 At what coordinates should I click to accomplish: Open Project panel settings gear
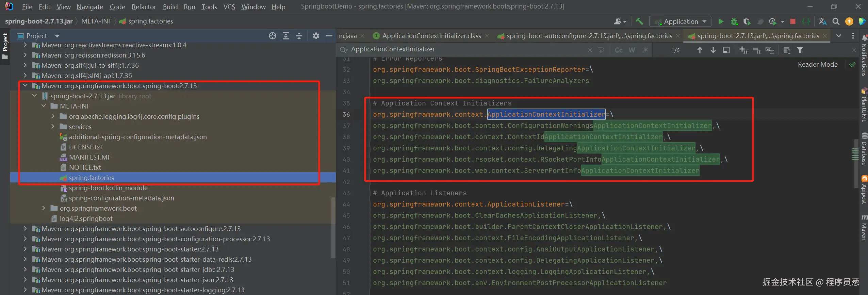(316, 36)
